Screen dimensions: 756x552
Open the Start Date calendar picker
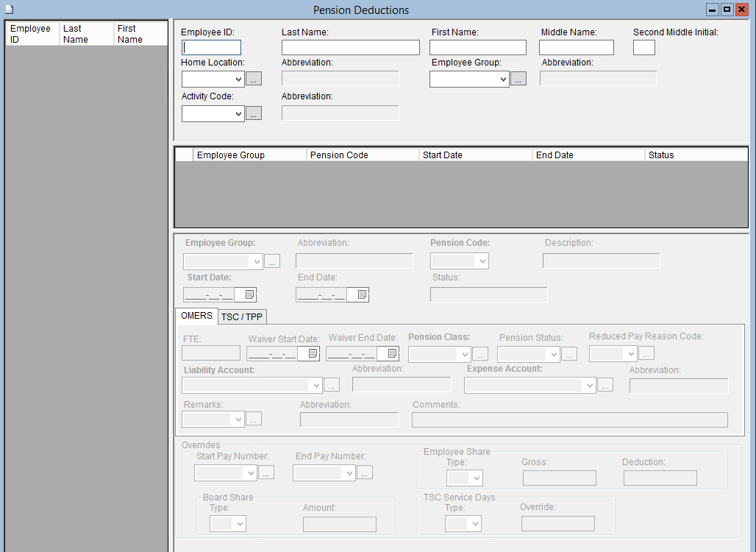pyautogui.click(x=249, y=294)
